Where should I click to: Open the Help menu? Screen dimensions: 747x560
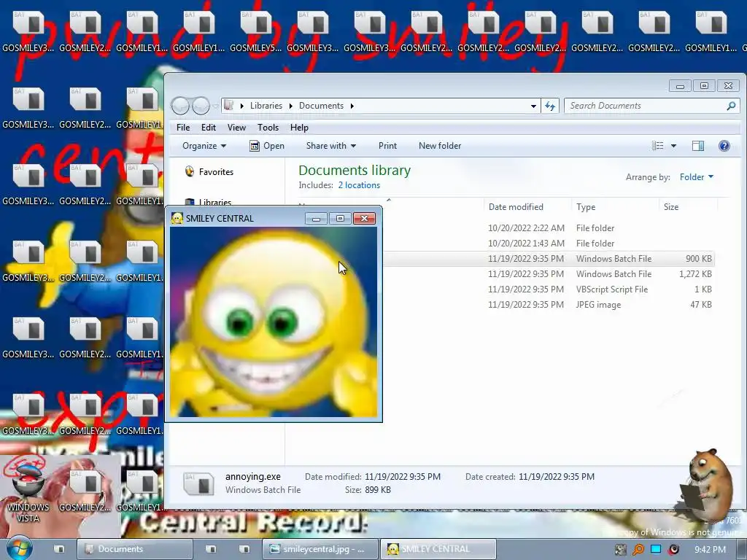click(x=299, y=128)
